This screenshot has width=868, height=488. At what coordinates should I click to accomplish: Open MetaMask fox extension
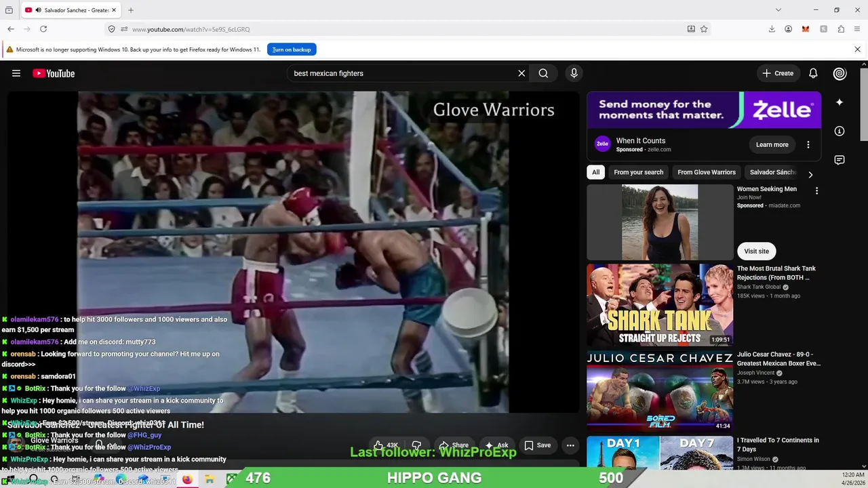(x=806, y=29)
